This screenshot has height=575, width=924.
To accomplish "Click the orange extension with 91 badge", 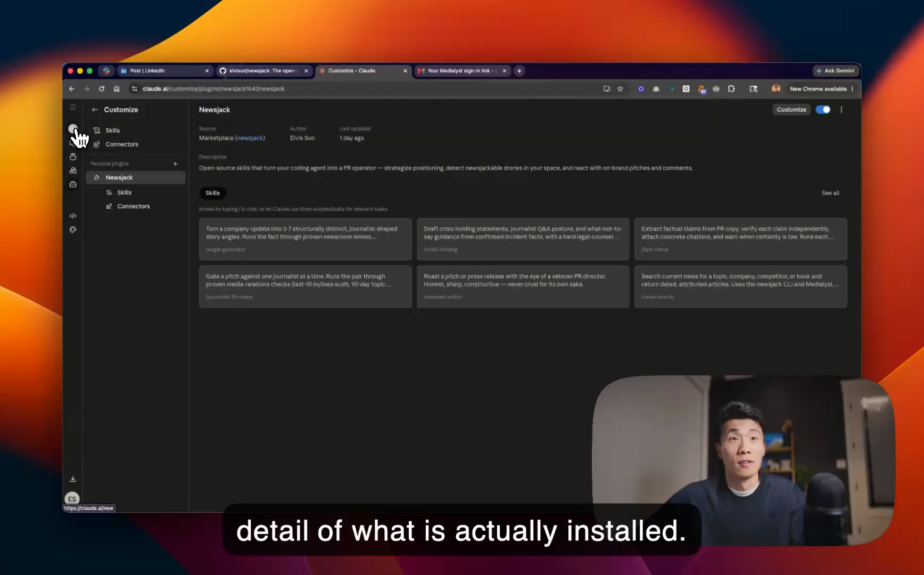I will [x=702, y=89].
